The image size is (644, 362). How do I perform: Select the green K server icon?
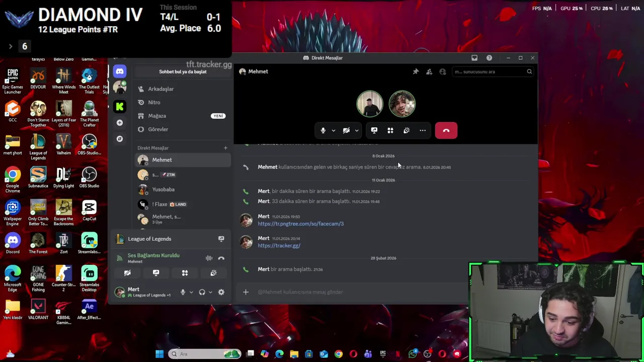coord(120,107)
